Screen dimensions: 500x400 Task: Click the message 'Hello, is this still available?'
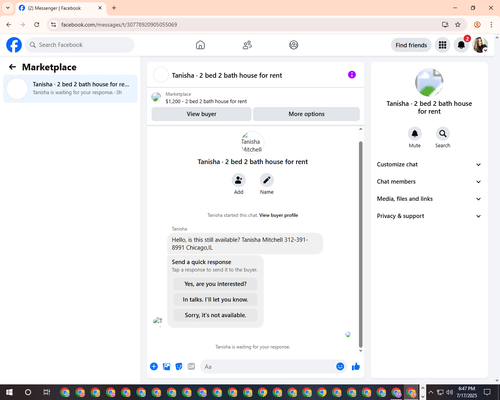click(245, 244)
